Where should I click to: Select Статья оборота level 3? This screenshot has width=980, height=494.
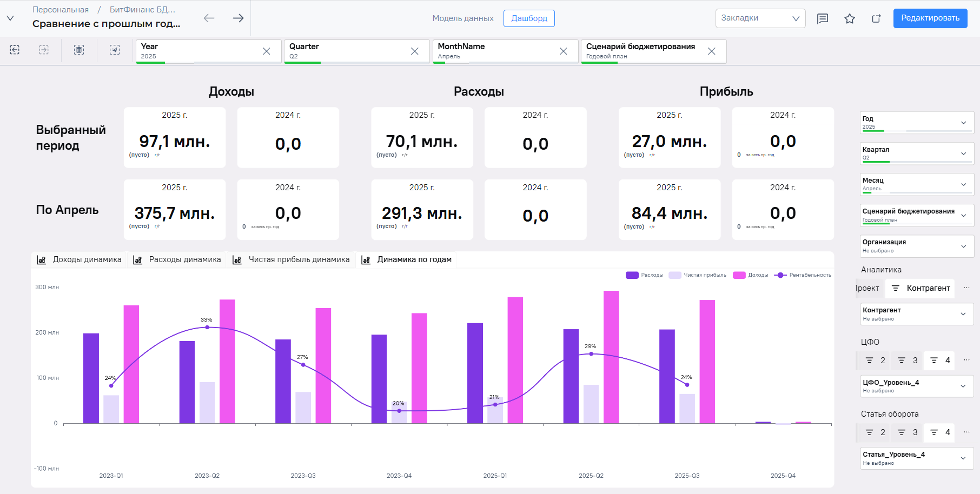(908, 432)
